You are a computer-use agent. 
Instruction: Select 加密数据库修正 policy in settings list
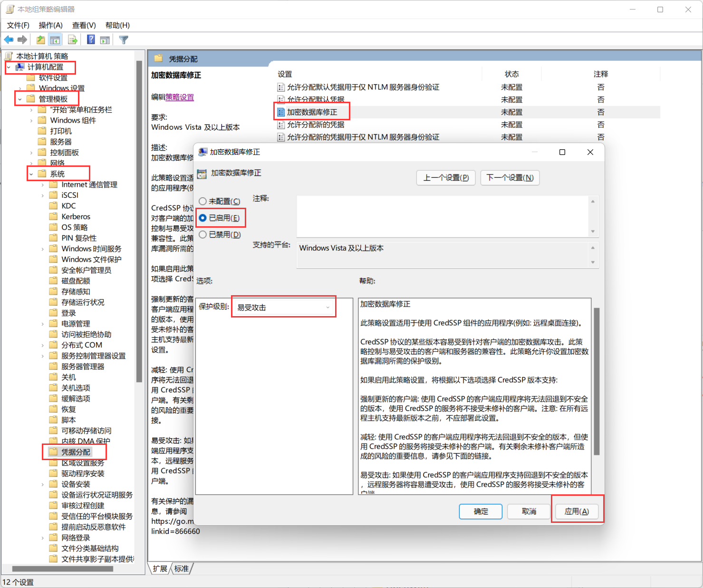[312, 112]
